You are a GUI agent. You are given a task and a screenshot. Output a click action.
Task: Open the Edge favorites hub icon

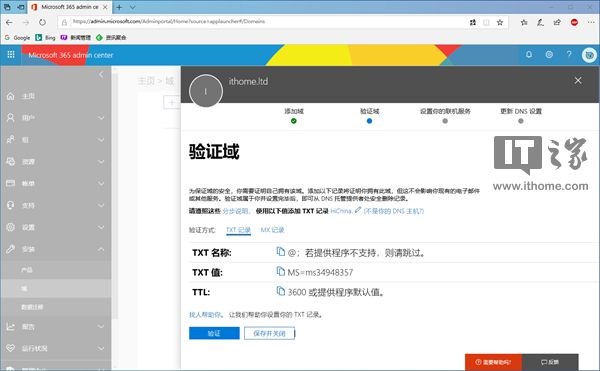pos(524,22)
